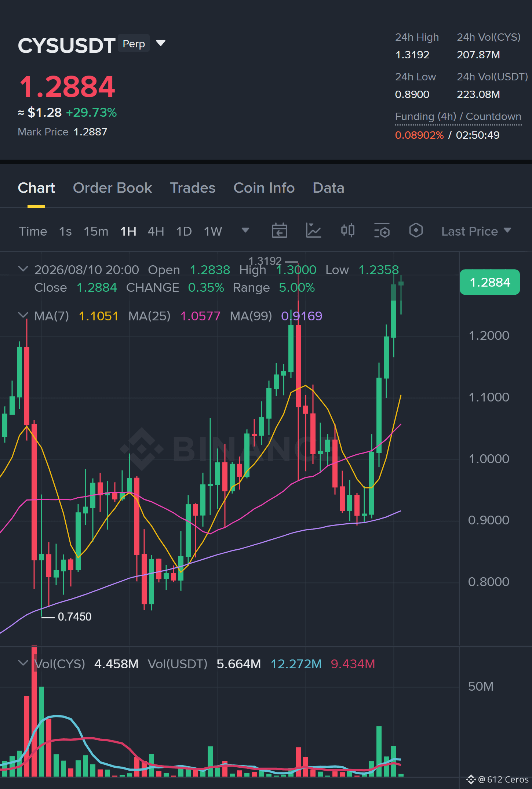
Task: Tap the MA(99) value 0.9169
Action: 302,316
